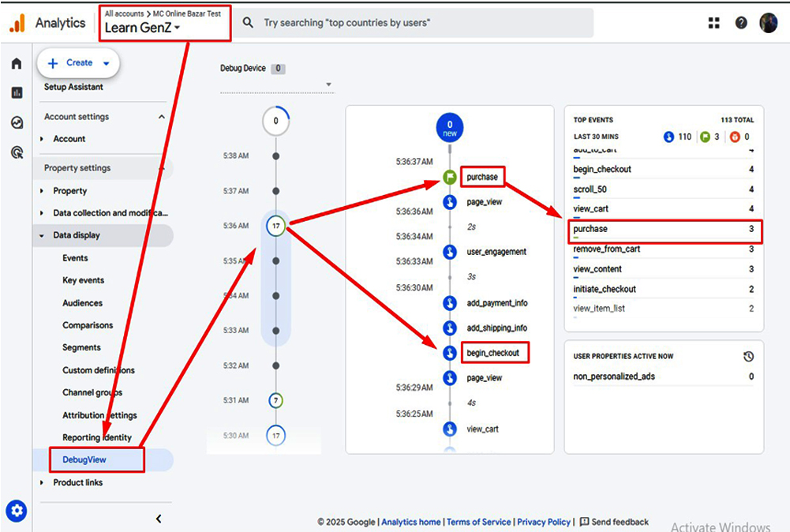Click the blue events count icon for 110

click(668, 137)
